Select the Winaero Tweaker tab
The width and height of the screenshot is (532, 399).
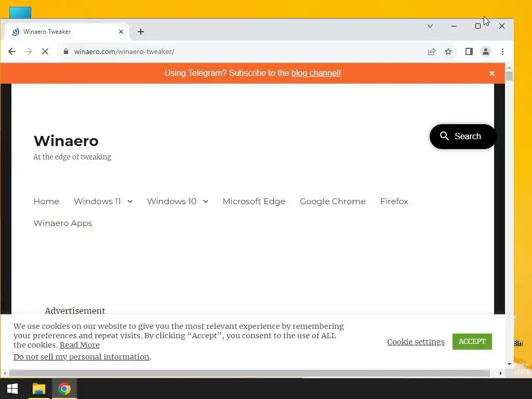point(67,32)
